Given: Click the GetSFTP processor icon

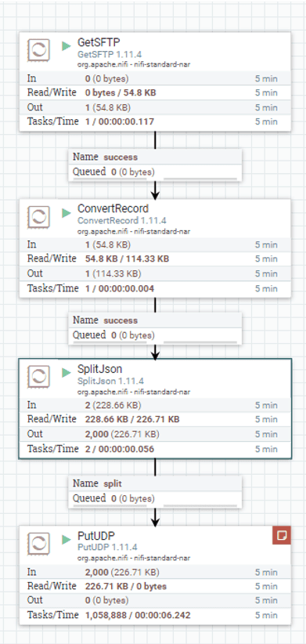Looking at the screenshot, I should point(38,51).
